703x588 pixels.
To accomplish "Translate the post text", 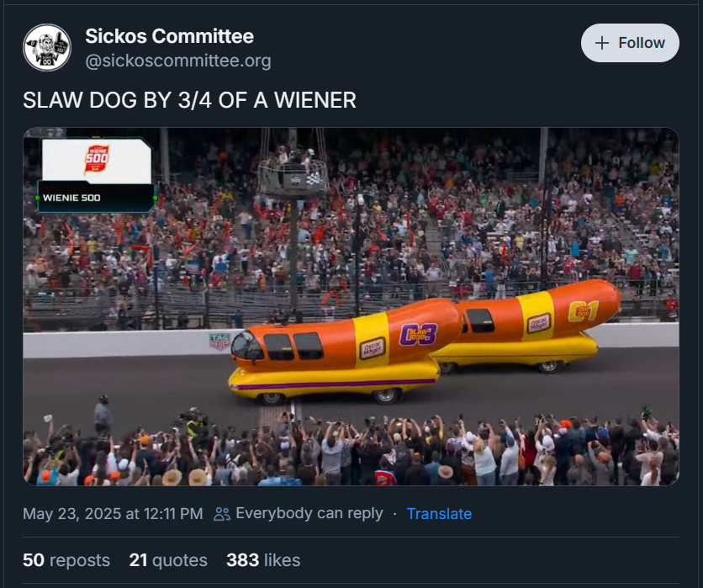I will pos(439,513).
